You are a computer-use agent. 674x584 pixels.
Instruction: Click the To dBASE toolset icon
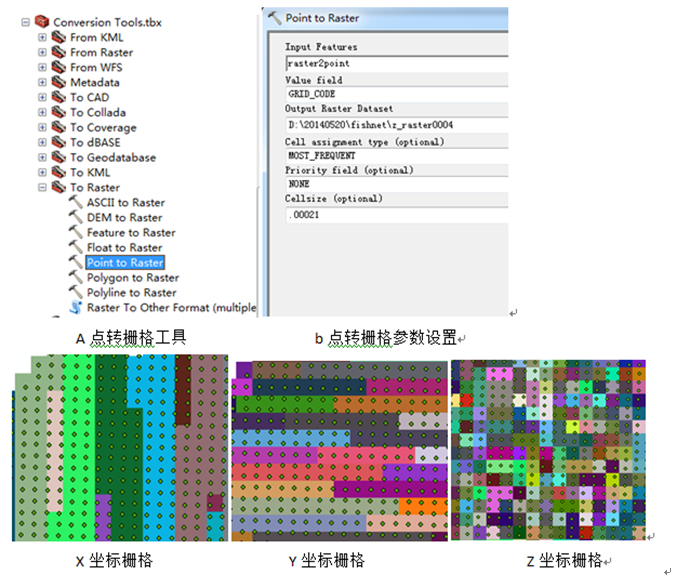59,142
